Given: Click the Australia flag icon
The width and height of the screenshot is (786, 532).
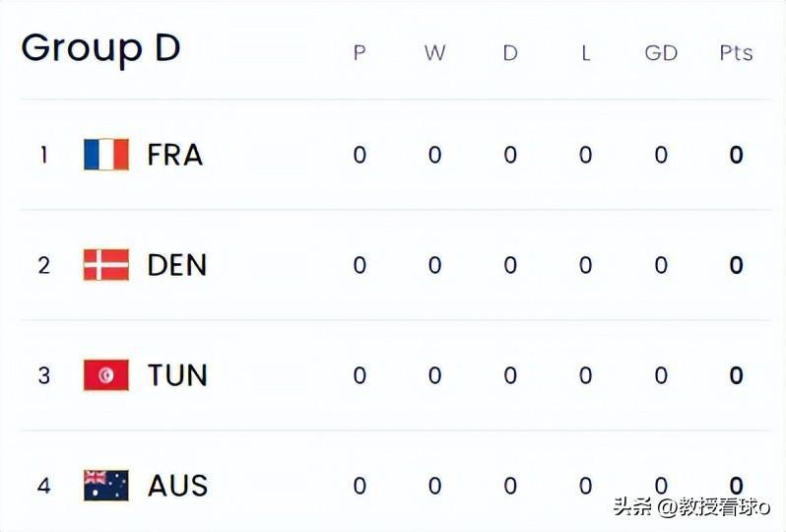Looking at the screenshot, I should coord(106,486).
